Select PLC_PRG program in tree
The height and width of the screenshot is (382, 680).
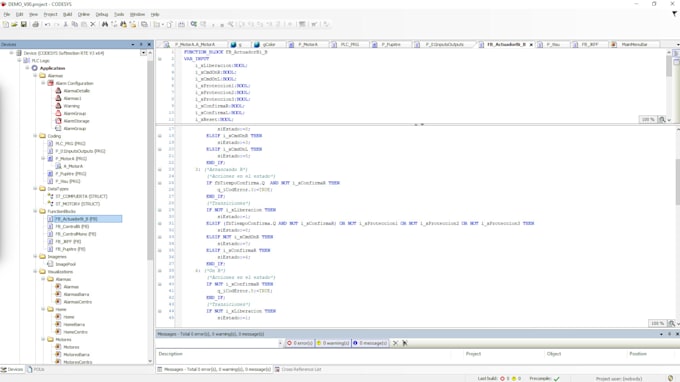click(x=70, y=144)
